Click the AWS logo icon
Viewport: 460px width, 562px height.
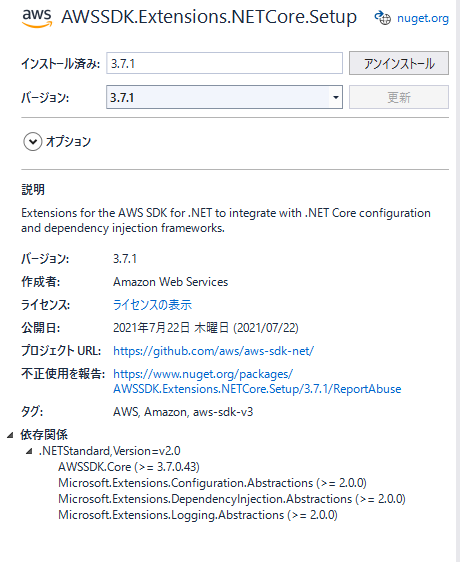click(x=37, y=18)
